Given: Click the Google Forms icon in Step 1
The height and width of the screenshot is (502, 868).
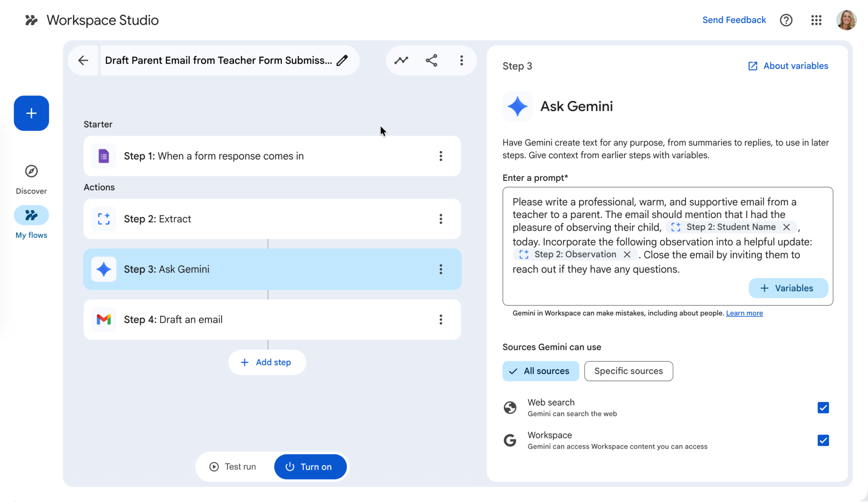Looking at the screenshot, I should click(x=104, y=156).
